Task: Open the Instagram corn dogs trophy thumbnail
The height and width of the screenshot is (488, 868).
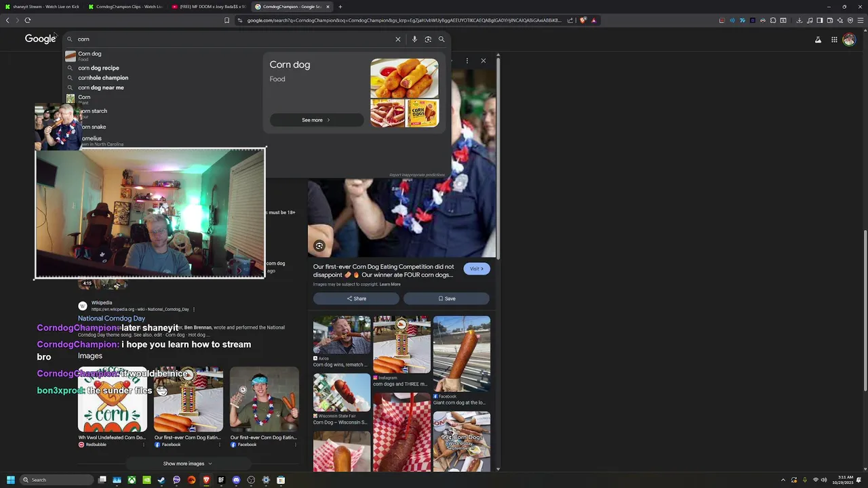Action: (x=402, y=344)
